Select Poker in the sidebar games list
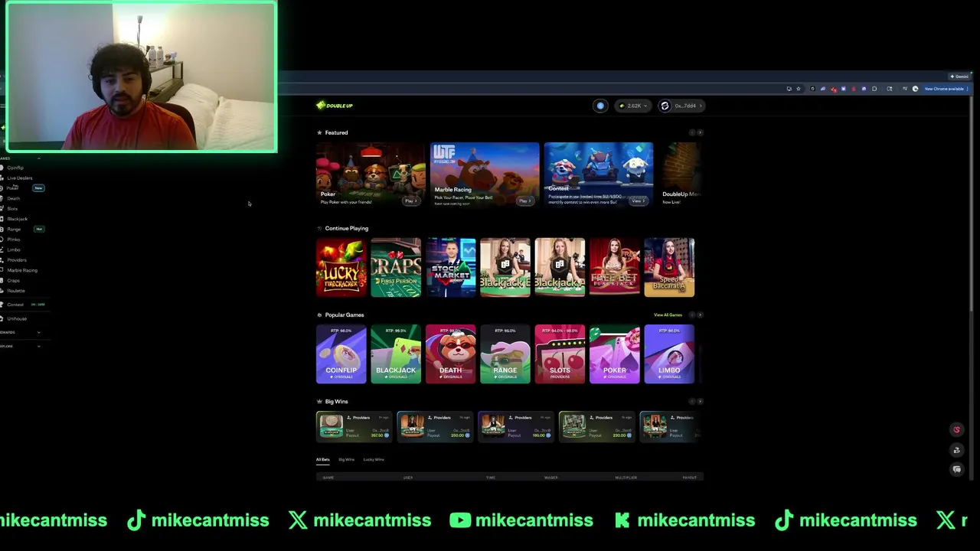The height and width of the screenshot is (551, 980). pyautogui.click(x=12, y=188)
